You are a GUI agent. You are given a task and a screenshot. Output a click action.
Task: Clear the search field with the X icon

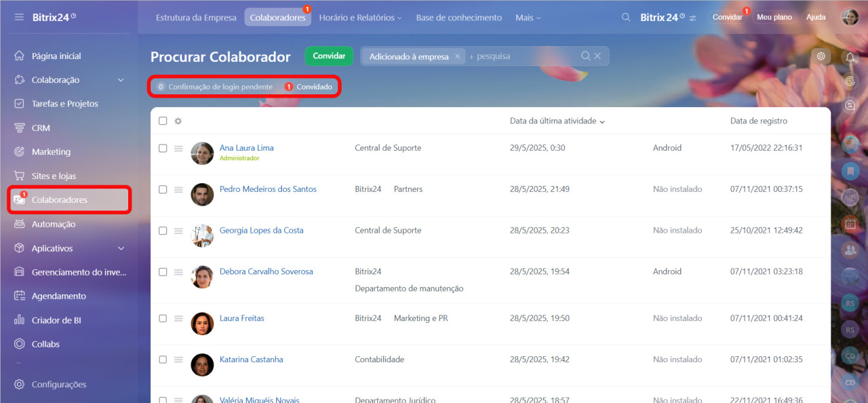coord(597,56)
